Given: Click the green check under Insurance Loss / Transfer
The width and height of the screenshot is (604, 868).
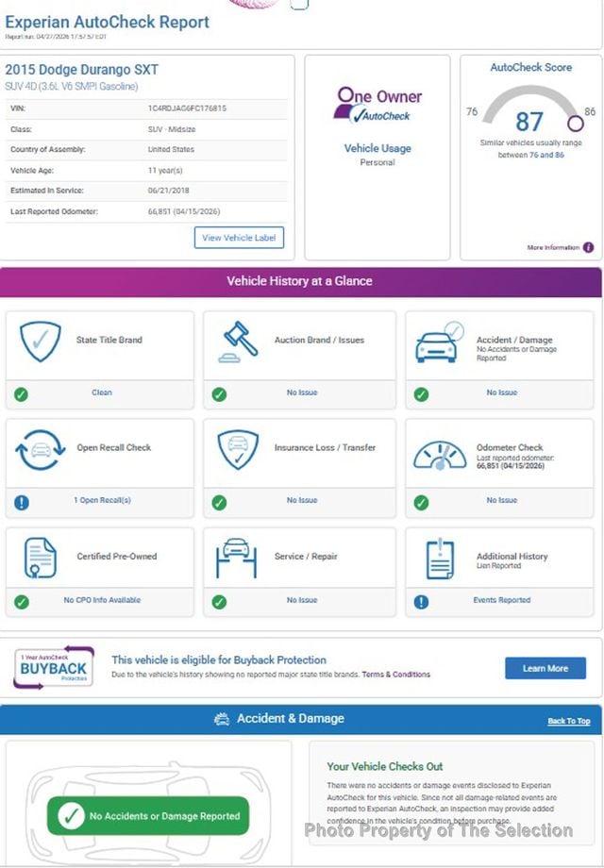Looking at the screenshot, I should [x=219, y=503].
